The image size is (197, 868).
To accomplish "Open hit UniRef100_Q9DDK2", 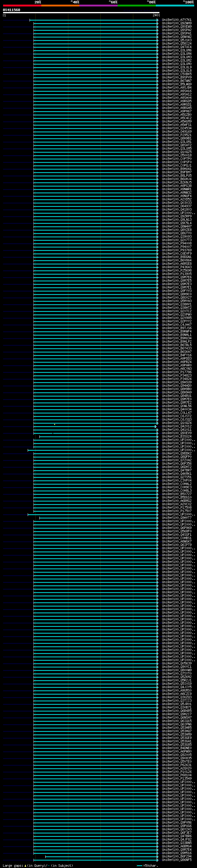I will (x=176, y=453).
